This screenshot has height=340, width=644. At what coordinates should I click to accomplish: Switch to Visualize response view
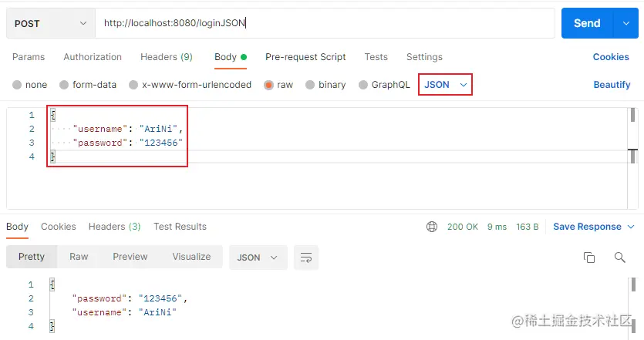pyautogui.click(x=191, y=257)
